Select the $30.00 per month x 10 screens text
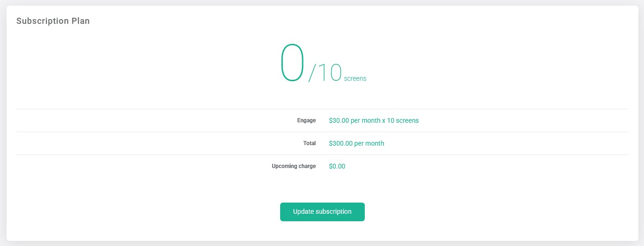The height and width of the screenshot is (246, 644). tap(374, 120)
